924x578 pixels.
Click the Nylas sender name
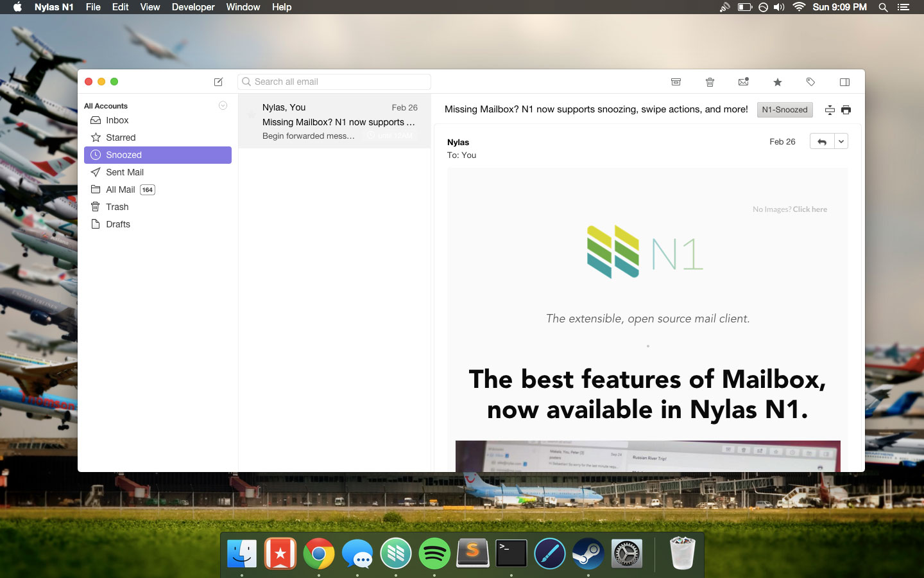point(458,142)
